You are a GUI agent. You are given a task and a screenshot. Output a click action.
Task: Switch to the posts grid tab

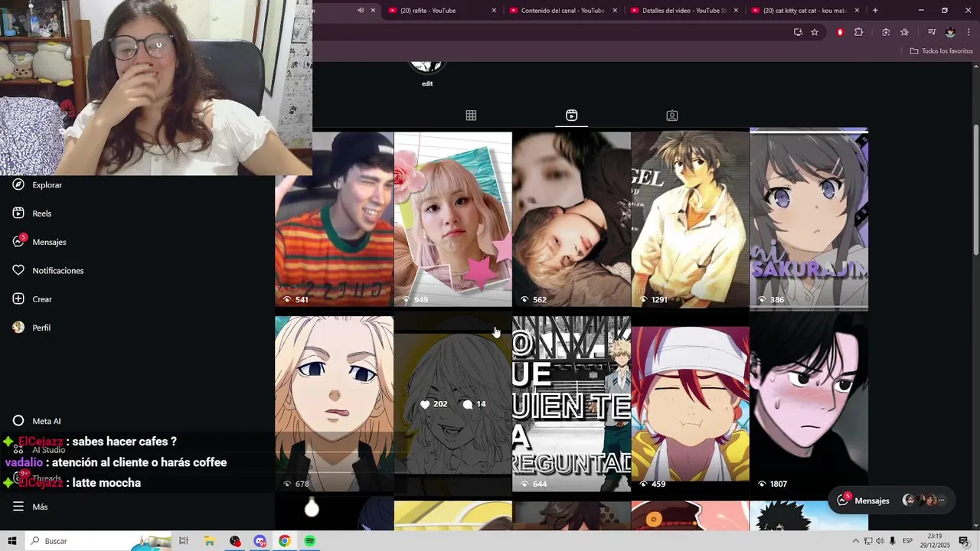[471, 116]
